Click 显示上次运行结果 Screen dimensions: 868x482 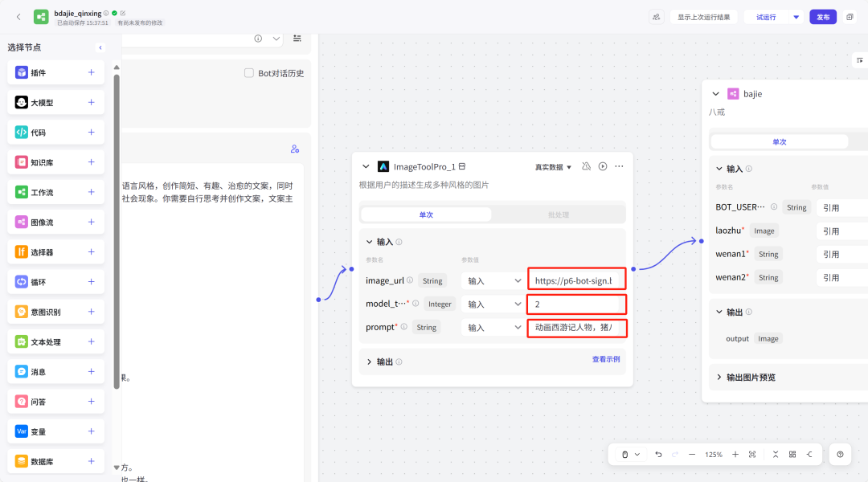pos(703,17)
